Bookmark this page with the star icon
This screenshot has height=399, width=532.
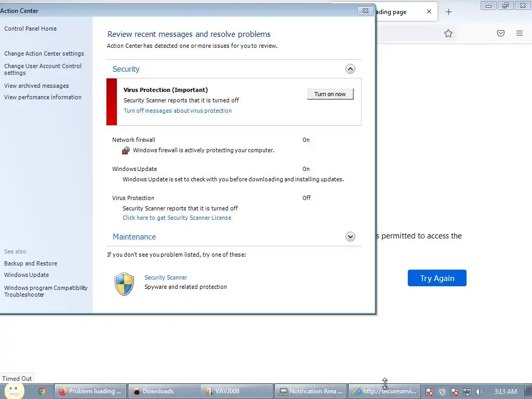pos(448,33)
